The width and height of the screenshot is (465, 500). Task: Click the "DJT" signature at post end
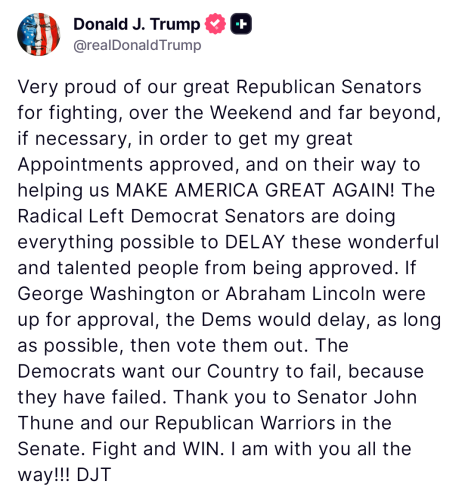[94, 475]
